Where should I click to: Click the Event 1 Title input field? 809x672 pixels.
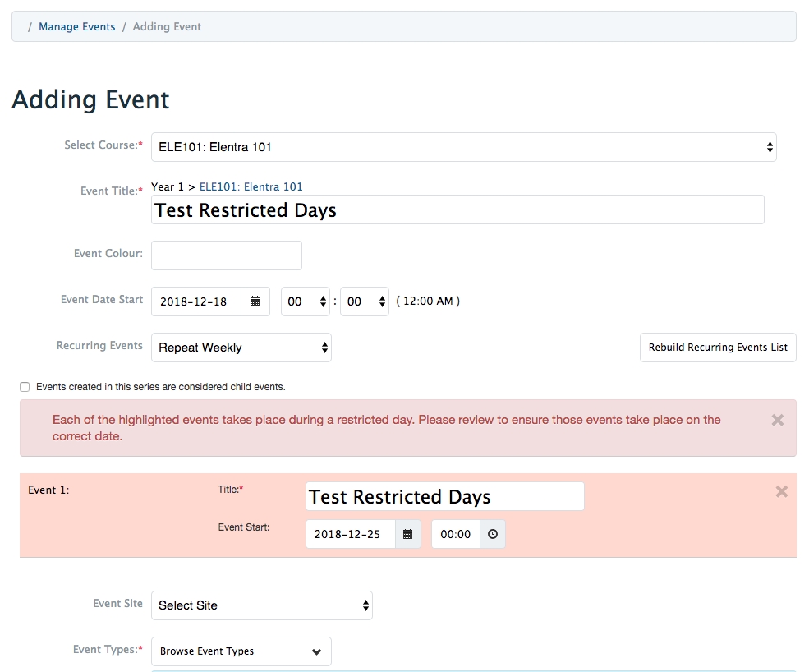[444, 496]
